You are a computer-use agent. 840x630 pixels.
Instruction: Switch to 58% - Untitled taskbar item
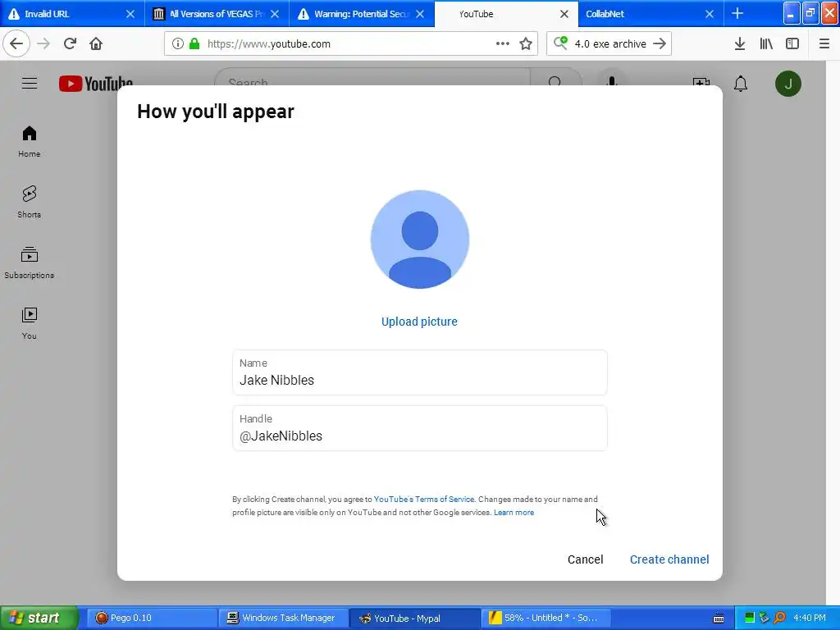[x=546, y=618]
